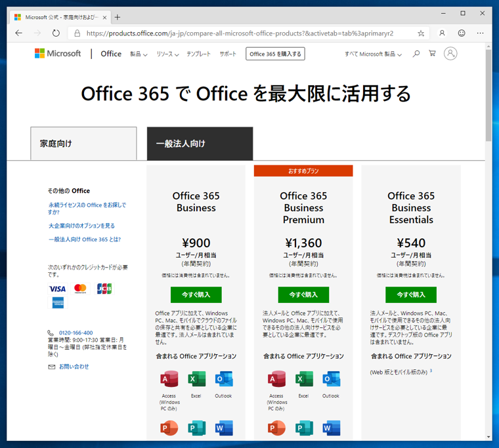Open the お問い合わせ contact link

click(74, 367)
